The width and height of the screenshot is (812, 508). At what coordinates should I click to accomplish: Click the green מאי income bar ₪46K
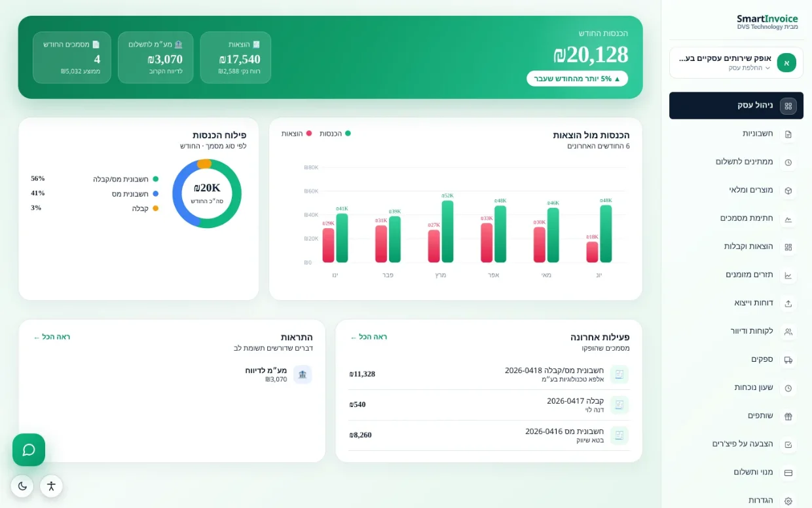point(553,235)
